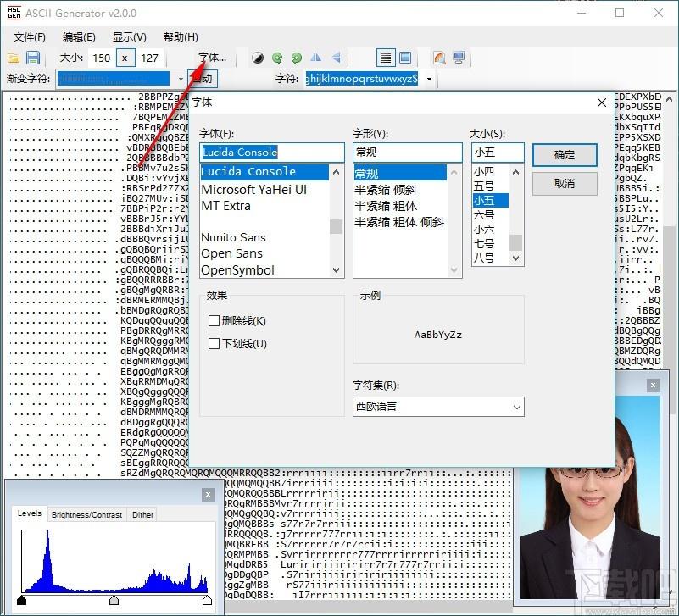The height and width of the screenshot is (616, 679).
Task: Open the 文件(F) menu
Action: coord(30,37)
